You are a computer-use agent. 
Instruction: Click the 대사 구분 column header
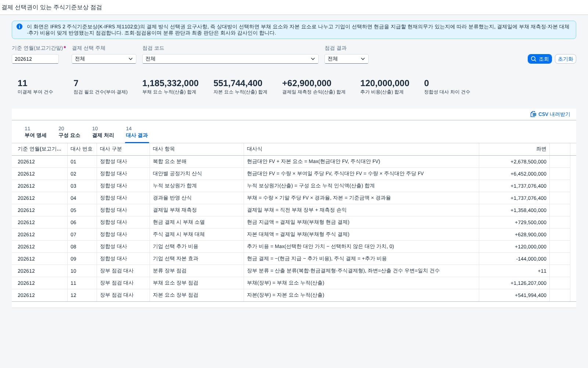click(123, 149)
